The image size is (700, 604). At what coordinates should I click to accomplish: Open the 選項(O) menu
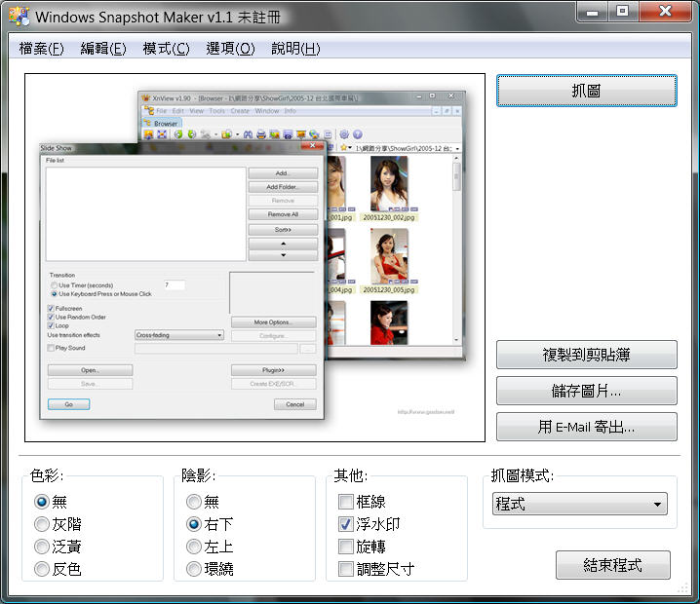click(230, 48)
